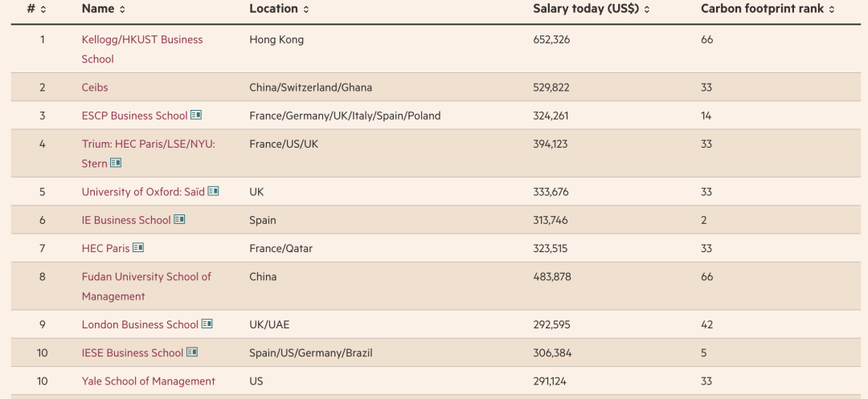
Task: Open IE Business School link
Action: point(126,220)
